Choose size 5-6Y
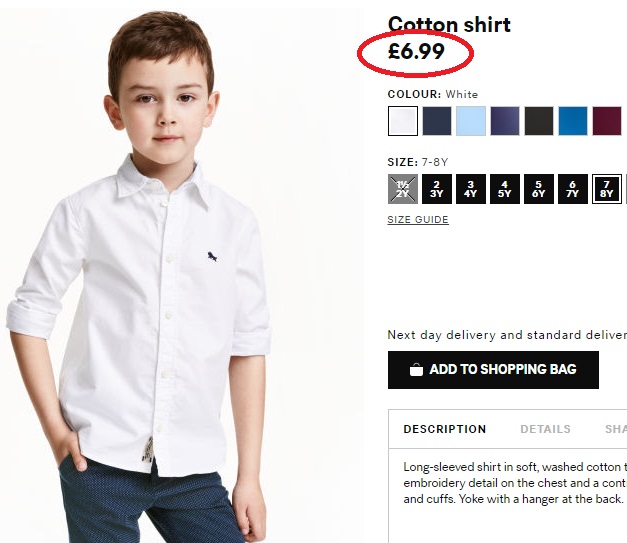The image size is (627, 543). point(539,189)
